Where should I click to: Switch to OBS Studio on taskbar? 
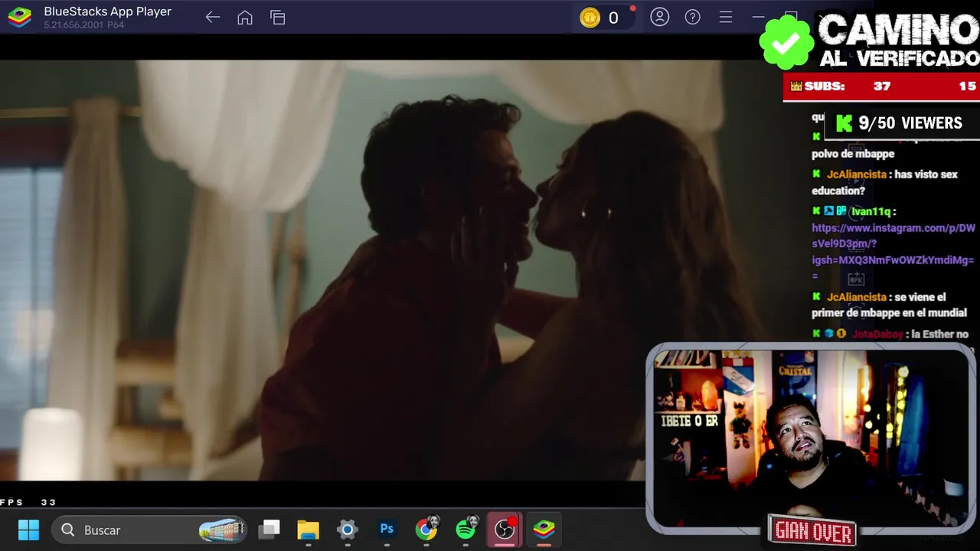click(505, 529)
